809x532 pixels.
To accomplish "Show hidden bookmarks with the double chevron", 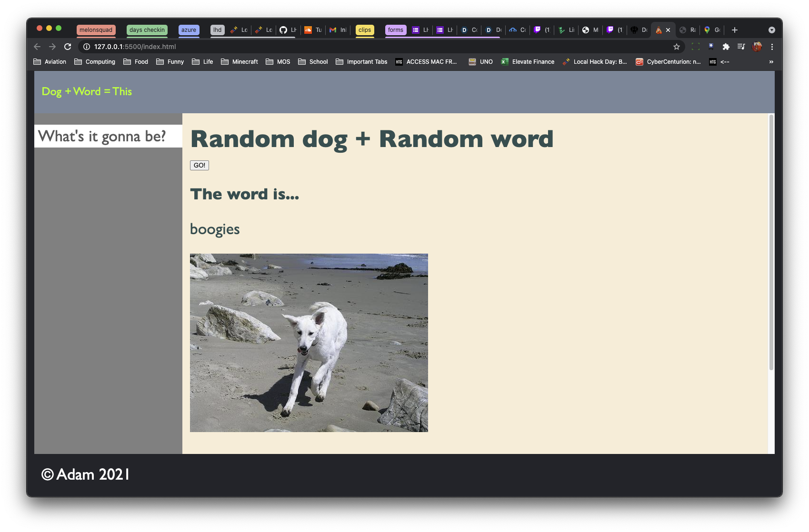I will (771, 62).
